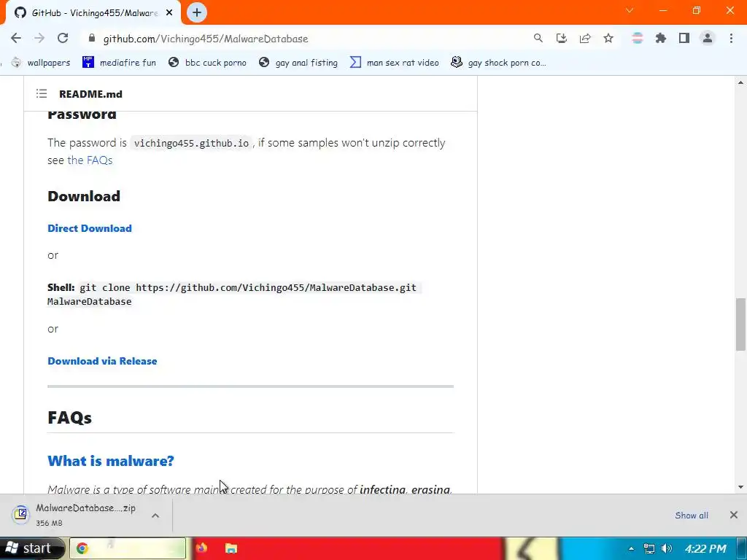The height and width of the screenshot is (560, 747).
Task: Click the Chrome taskbar button
Action: (x=128, y=548)
